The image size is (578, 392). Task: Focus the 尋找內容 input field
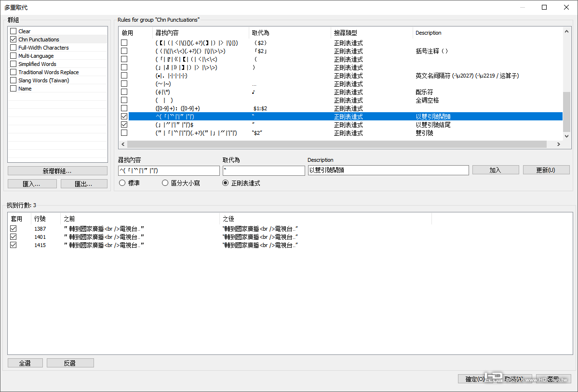click(169, 170)
